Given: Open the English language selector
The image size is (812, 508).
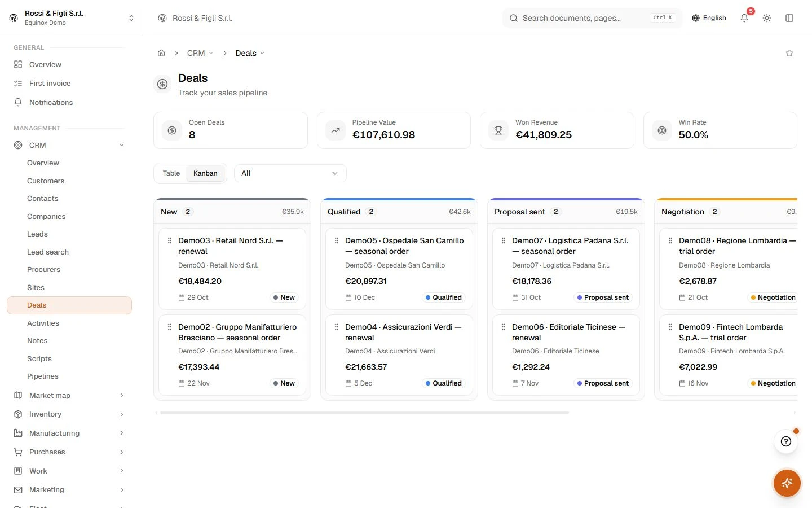Looking at the screenshot, I should click(709, 18).
